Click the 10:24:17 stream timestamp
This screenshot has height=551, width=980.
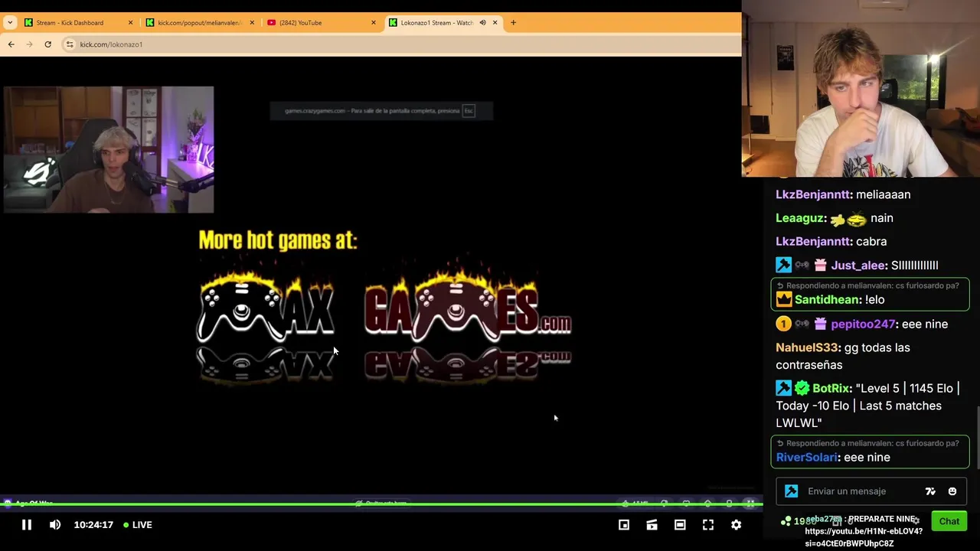pyautogui.click(x=93, y=524)
